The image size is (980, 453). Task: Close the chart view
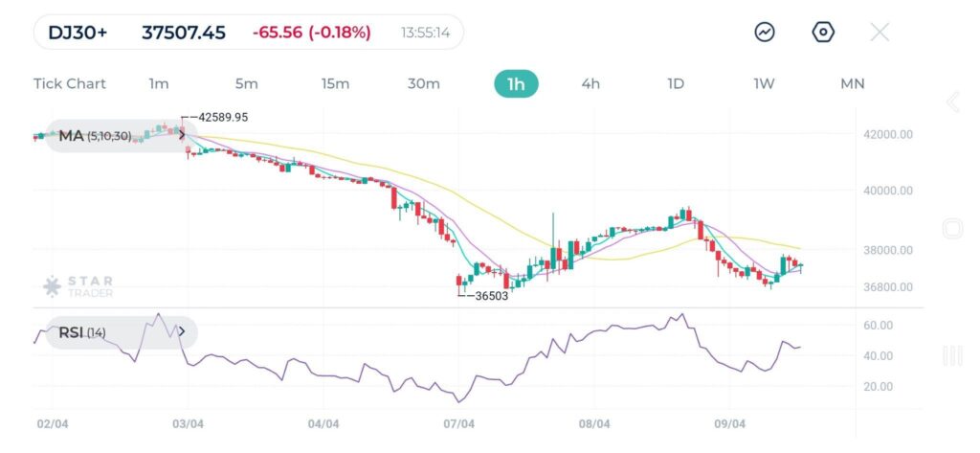880,32
